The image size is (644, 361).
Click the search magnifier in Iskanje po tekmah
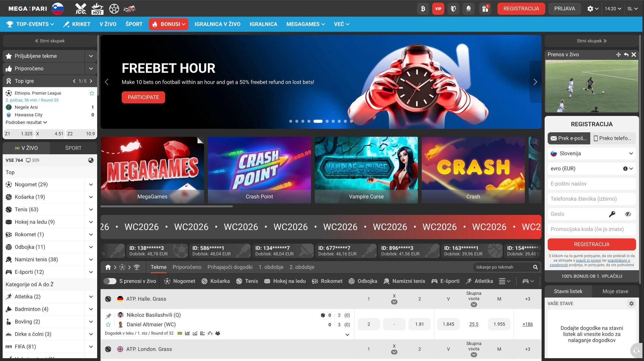pyautogui.click(x=535, y=267)
